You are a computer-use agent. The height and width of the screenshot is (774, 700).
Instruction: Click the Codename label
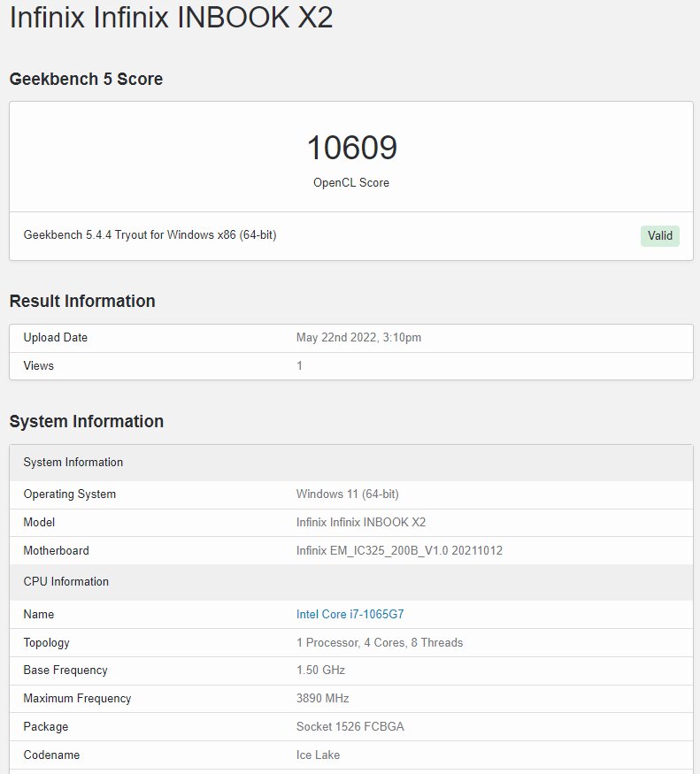(51, 755)
